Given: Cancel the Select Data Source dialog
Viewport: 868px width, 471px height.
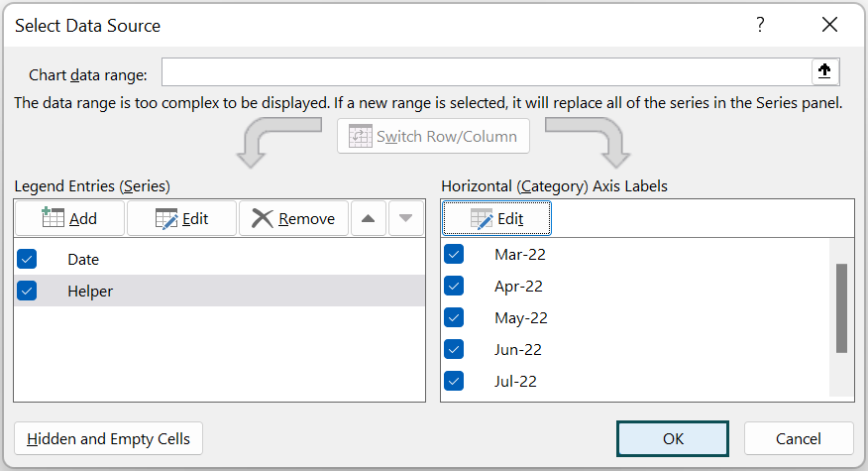Looking at the screenshot, I should tap(799, 438).
